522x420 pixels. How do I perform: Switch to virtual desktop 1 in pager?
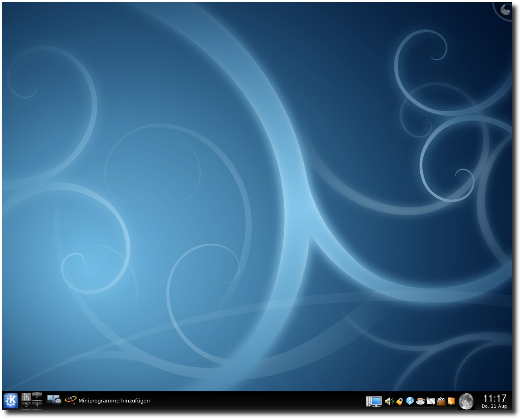26,396
